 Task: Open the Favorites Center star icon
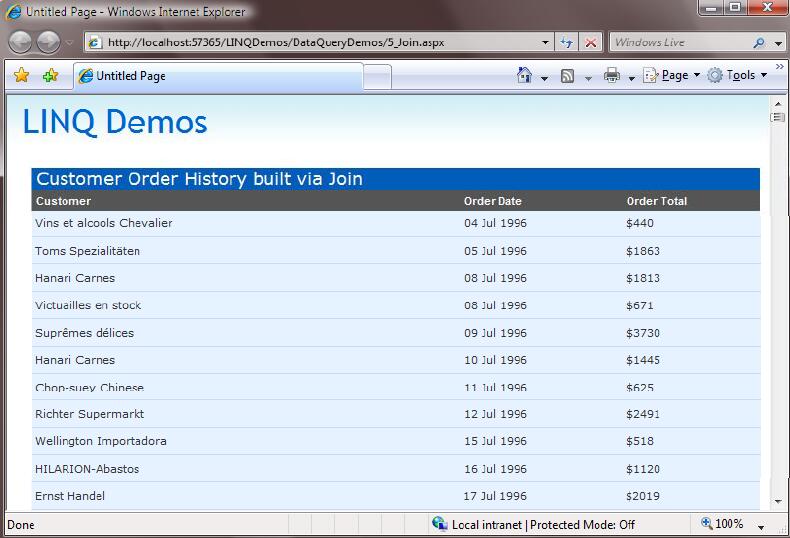coord(22,76)
